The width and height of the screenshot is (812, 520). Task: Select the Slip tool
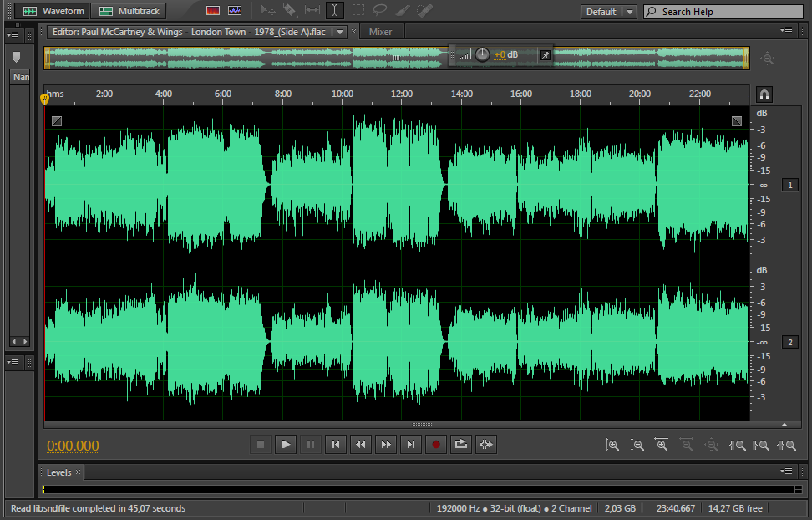312,10
